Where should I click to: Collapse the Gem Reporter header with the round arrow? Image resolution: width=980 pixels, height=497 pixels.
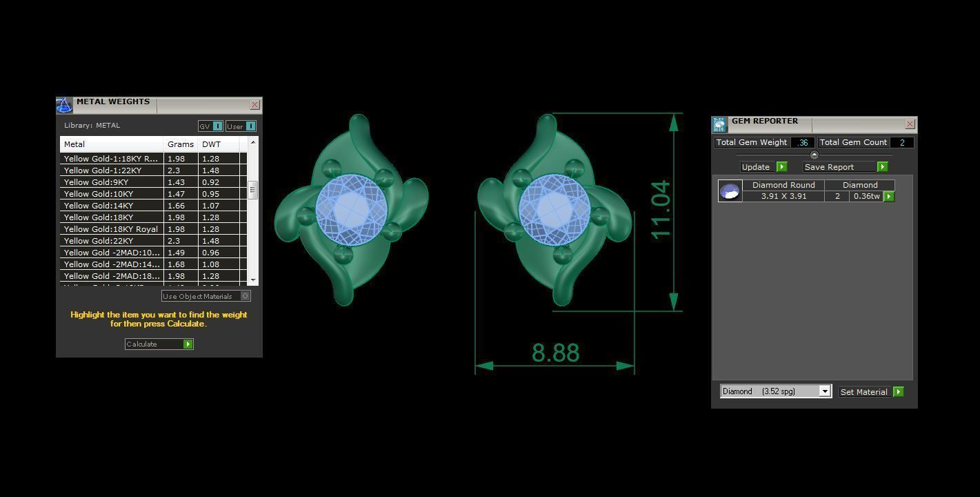[x=814, y=155]
